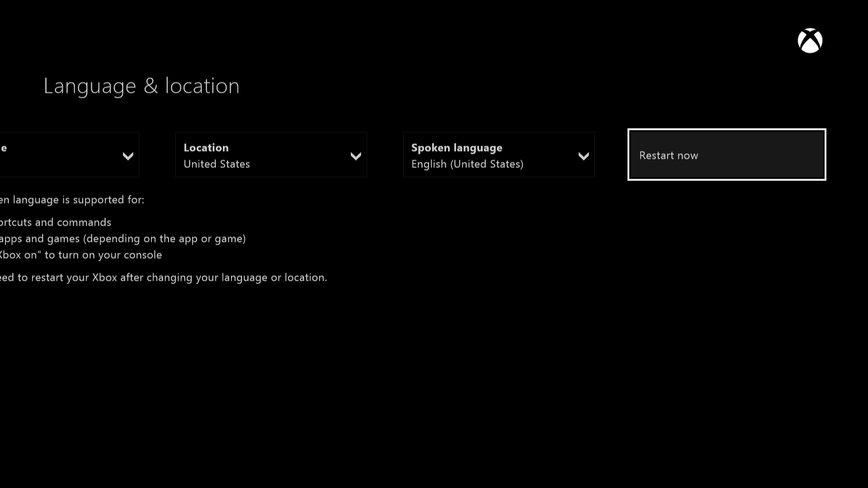Open Location selector for United States
The height and width of the screenshot is (488, 868).
coord(271,155)
